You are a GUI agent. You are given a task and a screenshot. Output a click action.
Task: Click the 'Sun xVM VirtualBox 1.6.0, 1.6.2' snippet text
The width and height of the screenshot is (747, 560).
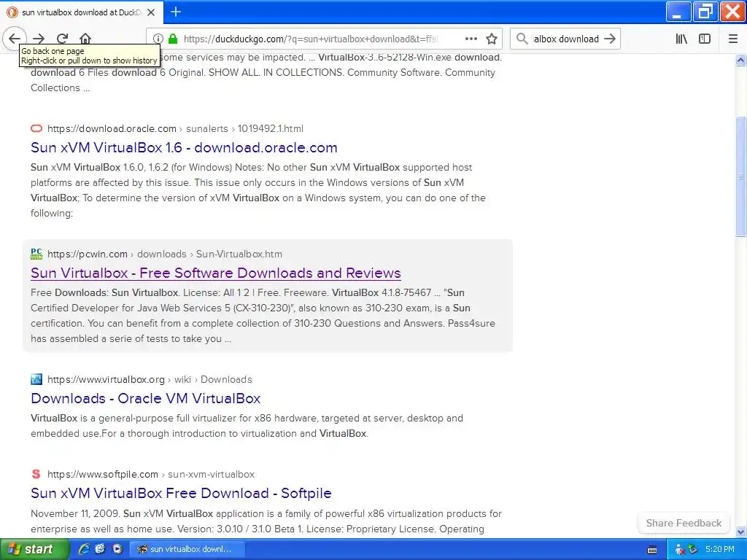point(258,190)
